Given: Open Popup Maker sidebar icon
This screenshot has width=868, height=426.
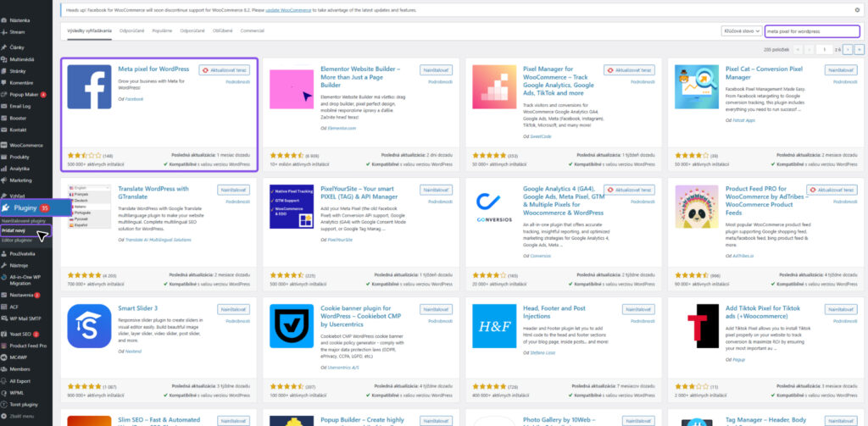Looking at the screenshot, I should [4, 95].
